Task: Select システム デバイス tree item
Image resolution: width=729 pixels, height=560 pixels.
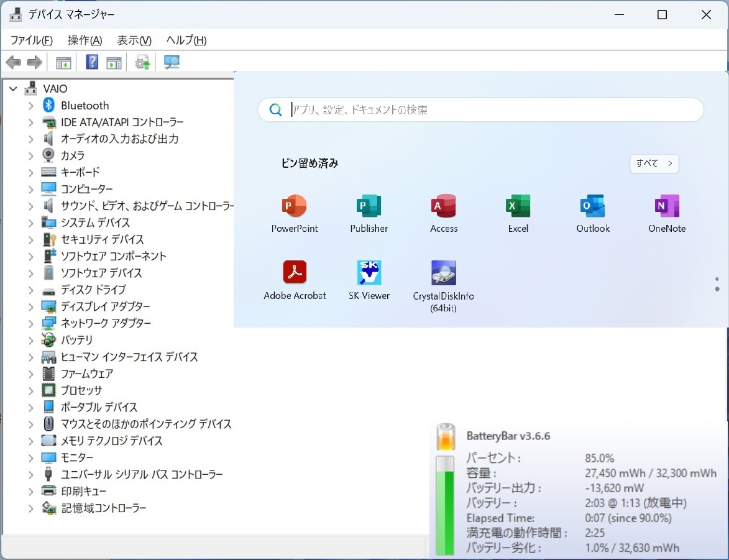Action: [95, 223]
